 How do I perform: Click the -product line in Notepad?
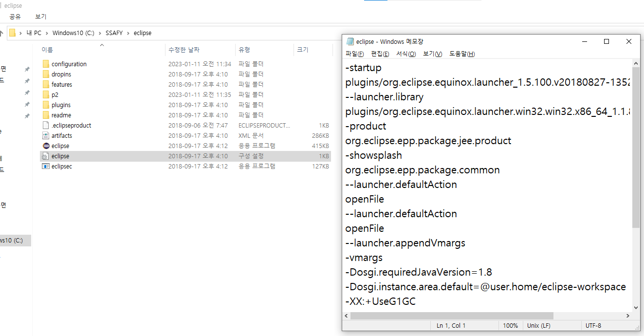366,126
